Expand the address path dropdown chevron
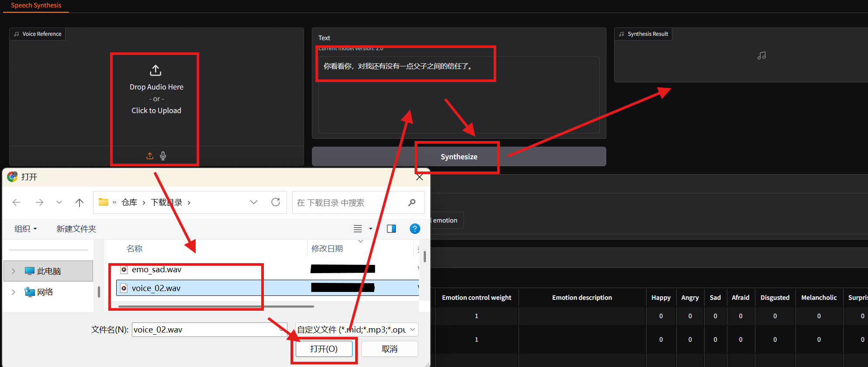 (253, 202)
